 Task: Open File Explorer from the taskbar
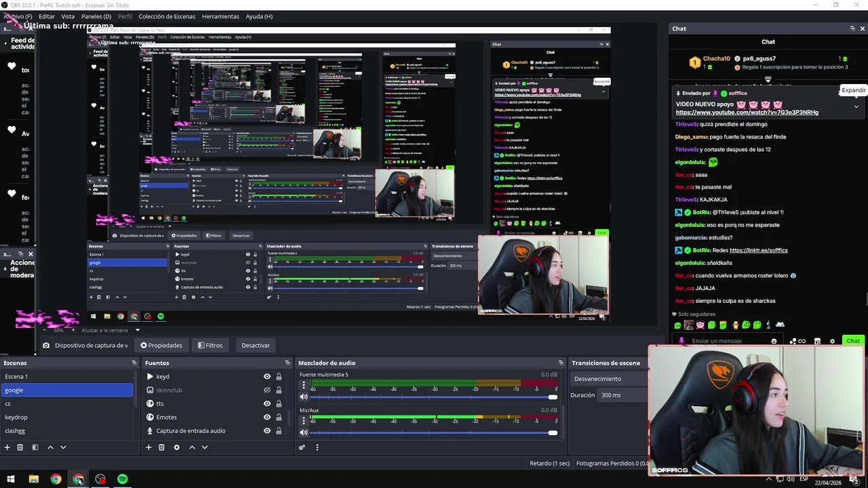[x=33, y=479]
